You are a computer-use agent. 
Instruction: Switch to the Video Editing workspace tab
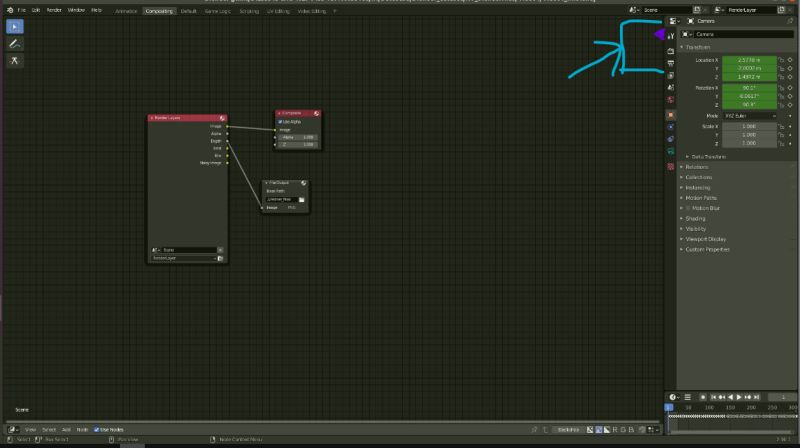pyautogui.click(x=311, y=11)
